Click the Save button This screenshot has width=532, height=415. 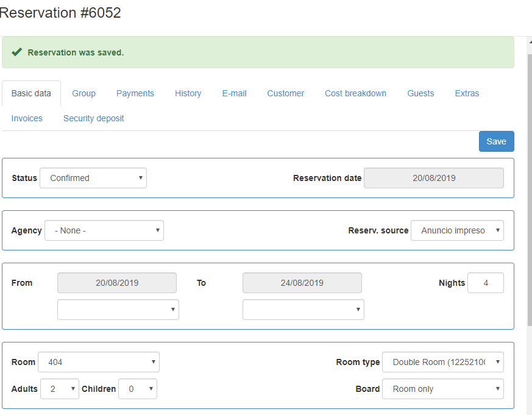pos(496,141)
